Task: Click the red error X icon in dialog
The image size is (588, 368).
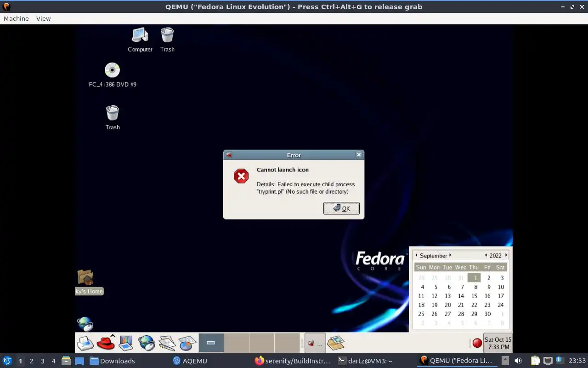Action: (x=241, y=176)
